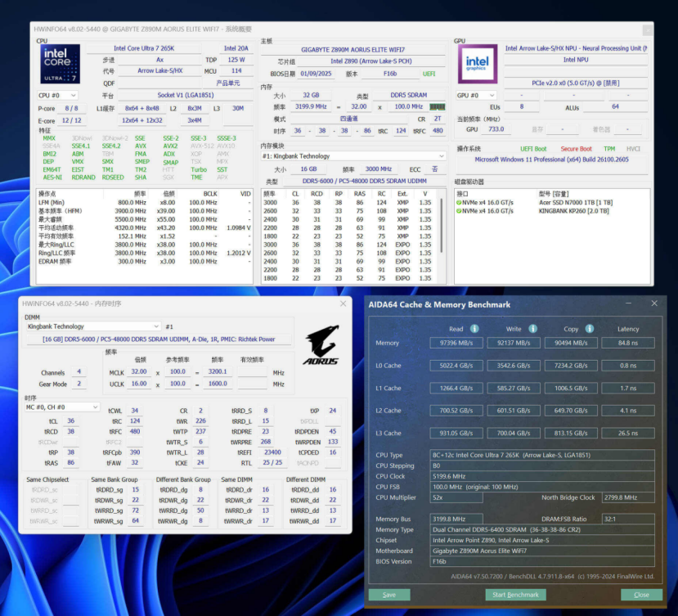Viewport: 678px width, 616px height.
Task: Click the DRAM:FSB Ratio 32:1 field
Action: [x=628, y=519]
